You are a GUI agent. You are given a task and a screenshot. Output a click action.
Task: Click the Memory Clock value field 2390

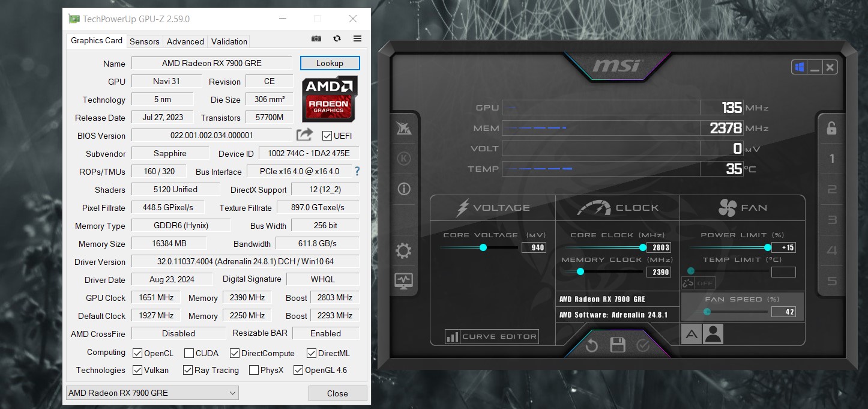658,272
